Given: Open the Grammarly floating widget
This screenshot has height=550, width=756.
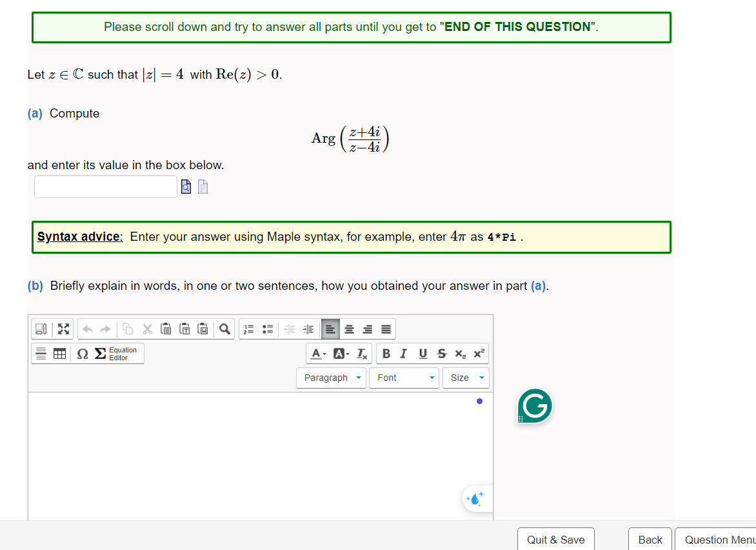Looking at the screenshot, I should click(x=535, y=406).
